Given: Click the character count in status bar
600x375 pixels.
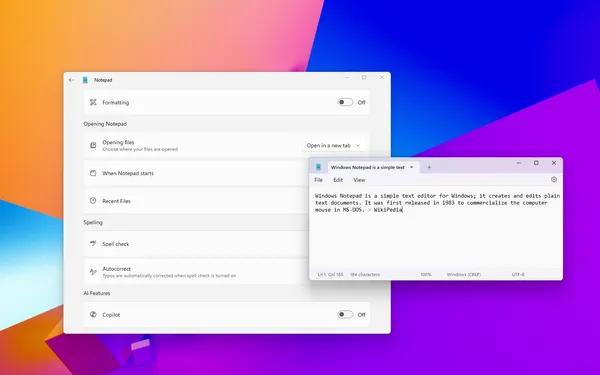Looking at the screenshot, I should (365, 274).
